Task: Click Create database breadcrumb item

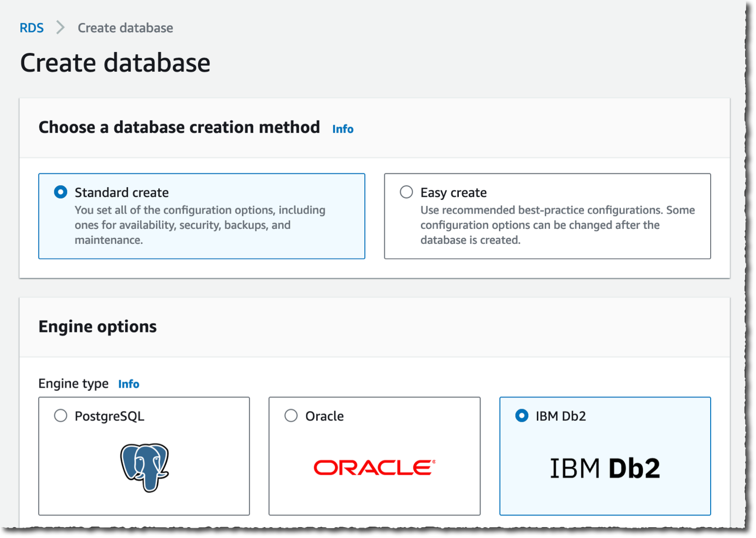Action: (125, 28)
